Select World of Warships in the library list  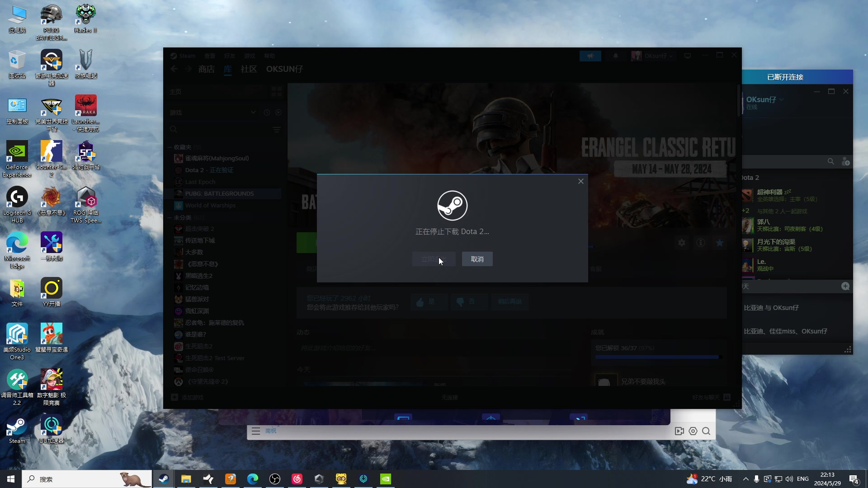210,206
